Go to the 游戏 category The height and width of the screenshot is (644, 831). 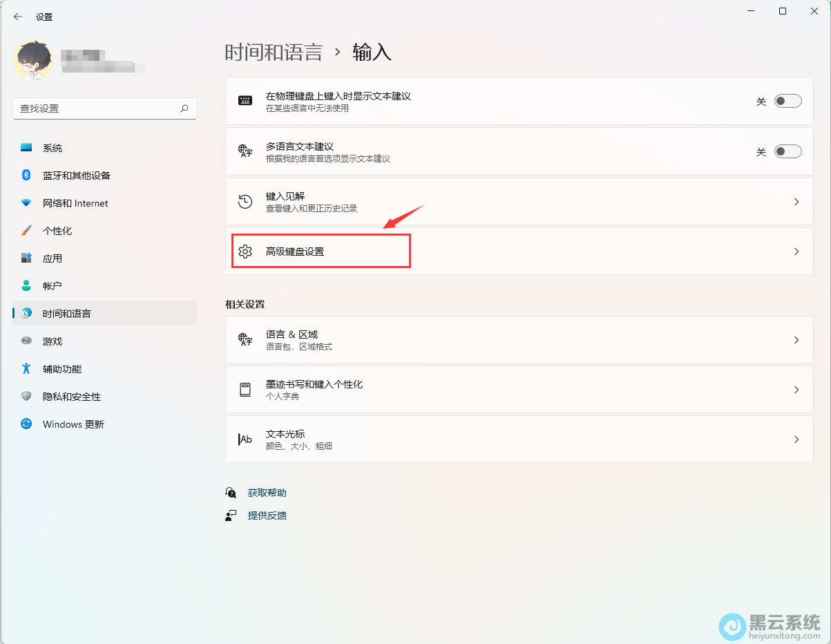click(x=52, y=341)
